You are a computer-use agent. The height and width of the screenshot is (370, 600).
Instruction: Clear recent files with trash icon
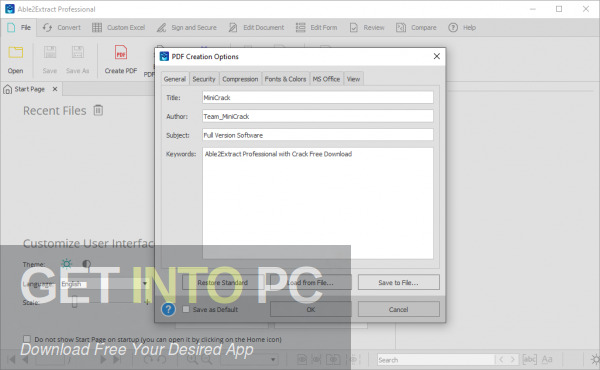point(98,110)
